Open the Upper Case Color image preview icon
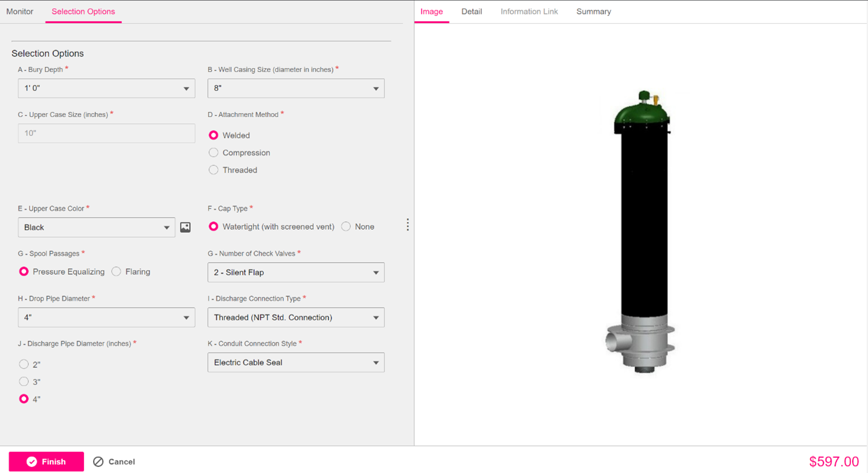The width and height of the screenshot is (868, 473). pyautogui.click(x=186, y=227)
